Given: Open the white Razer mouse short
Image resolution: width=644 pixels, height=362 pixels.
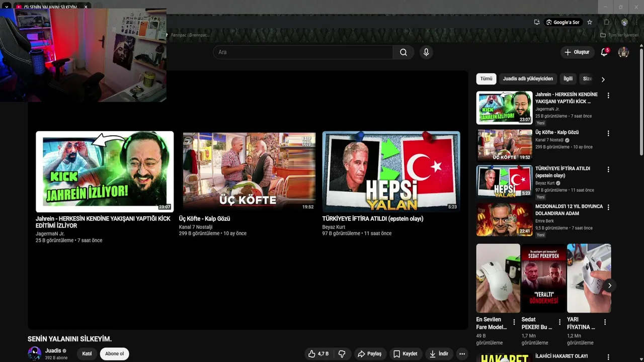Looking at the screenshot, I should coord(498,278).
